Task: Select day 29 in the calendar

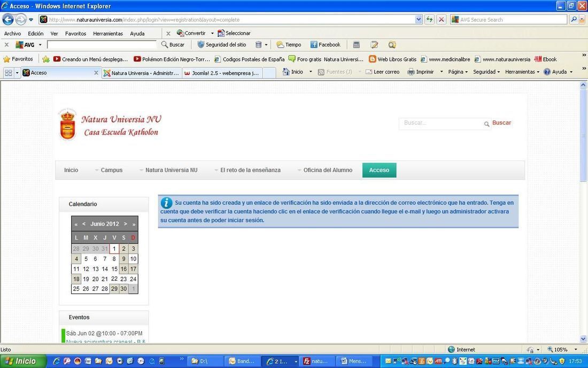Action: coord(114,288)
